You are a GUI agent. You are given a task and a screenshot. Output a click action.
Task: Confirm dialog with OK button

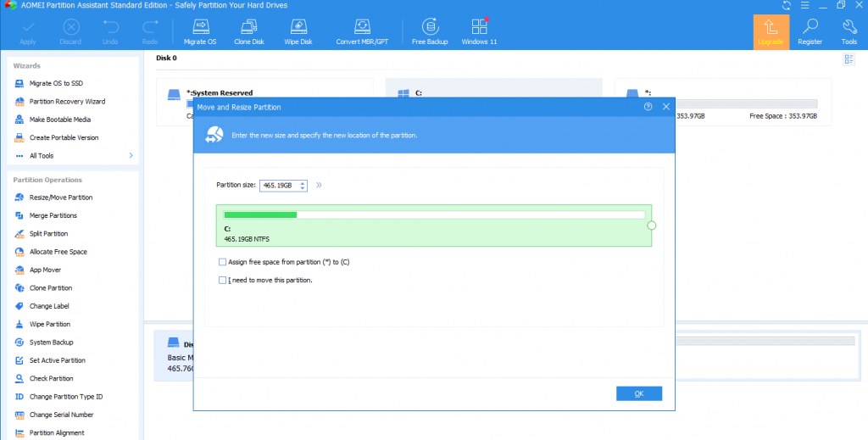pos(639,393)
